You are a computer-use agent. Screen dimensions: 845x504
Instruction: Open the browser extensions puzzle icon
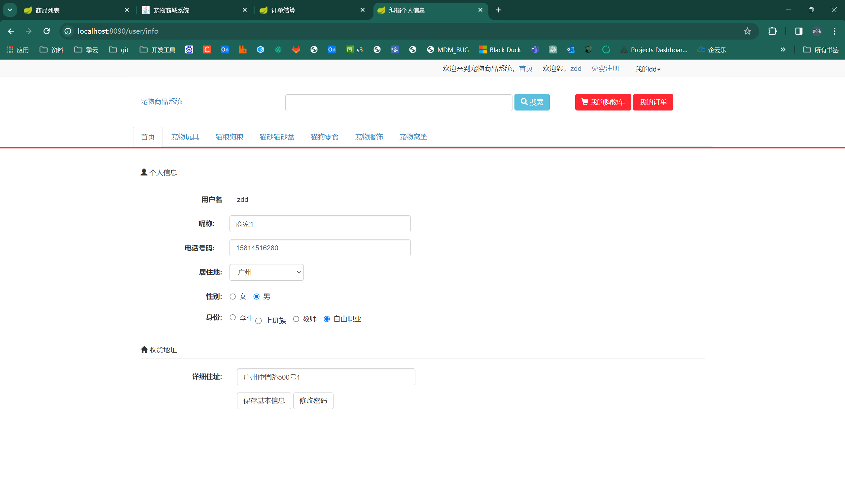click(x=772, y=31)
